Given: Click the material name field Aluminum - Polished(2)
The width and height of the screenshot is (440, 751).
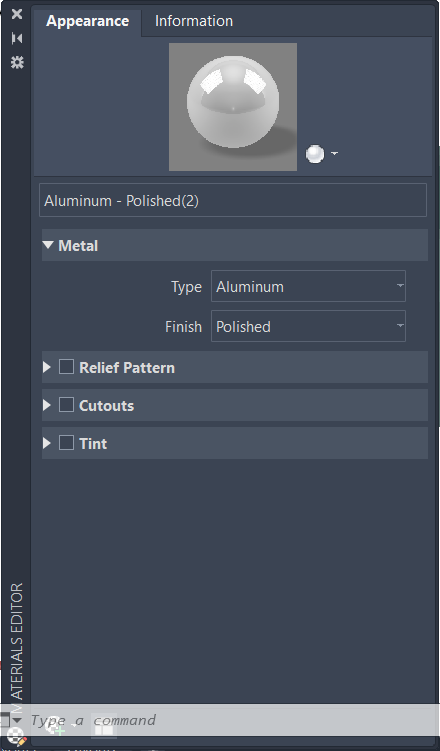Looking at the screenshot, I should click(233, 200).
